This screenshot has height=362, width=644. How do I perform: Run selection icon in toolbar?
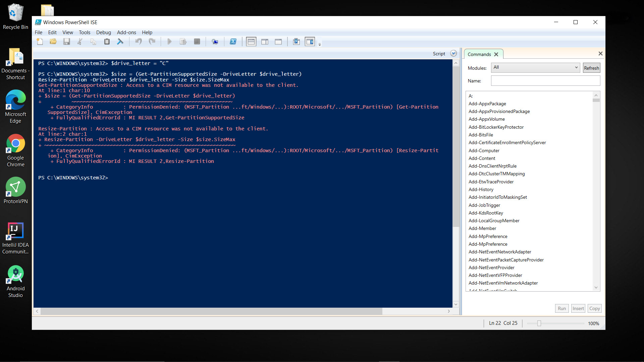(183, 42)
